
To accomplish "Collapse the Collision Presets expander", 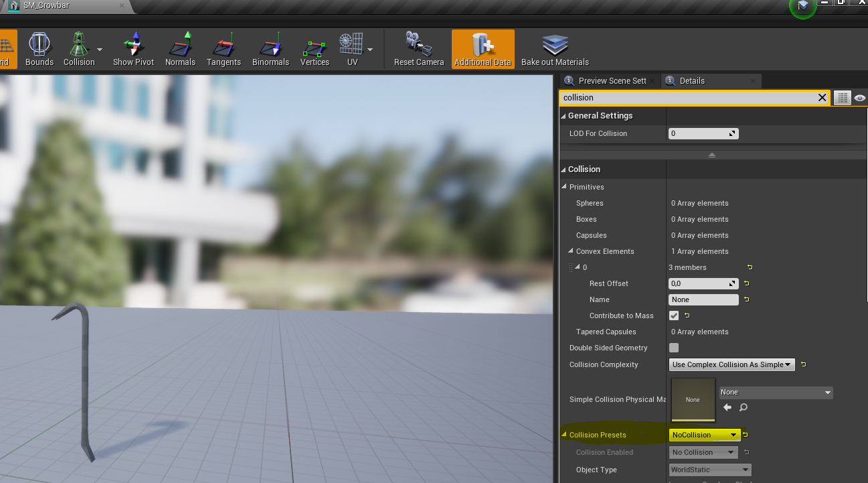I will [x=565, y=435].
